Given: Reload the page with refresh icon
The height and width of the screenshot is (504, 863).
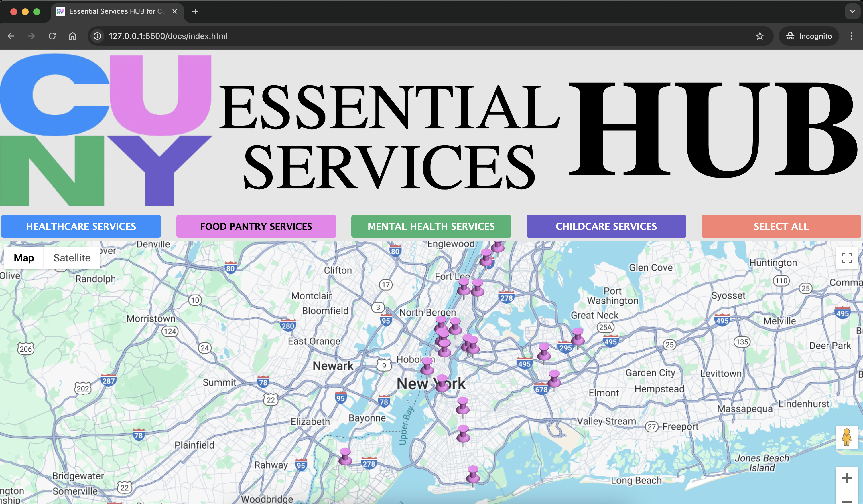Looking at the screenshot, I should 52,36.
